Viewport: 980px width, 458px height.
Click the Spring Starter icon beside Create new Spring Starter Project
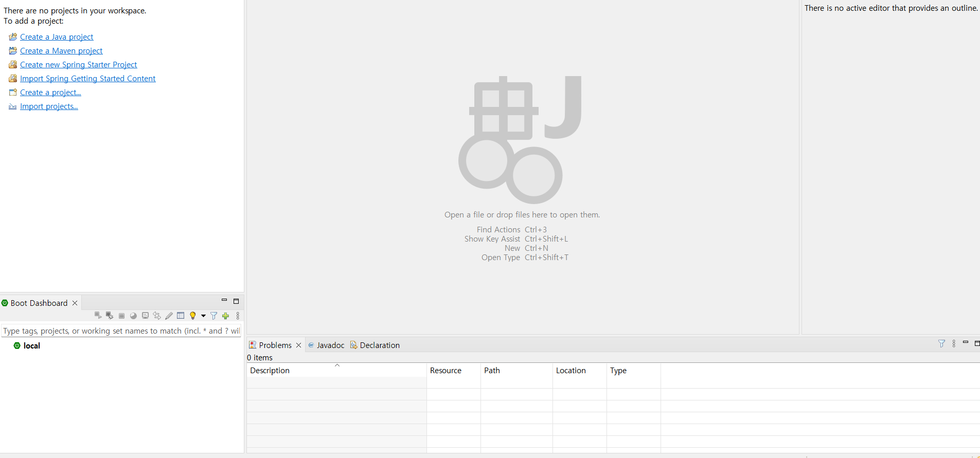[13, 65]
